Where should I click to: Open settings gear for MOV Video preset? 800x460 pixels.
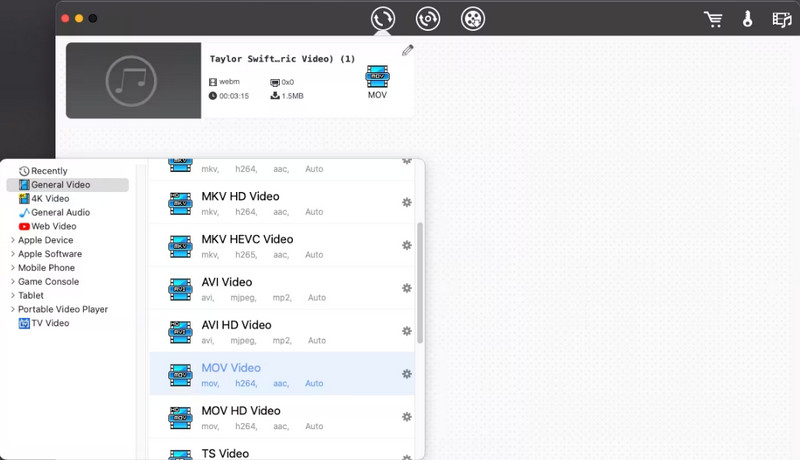tap(407, 374)
